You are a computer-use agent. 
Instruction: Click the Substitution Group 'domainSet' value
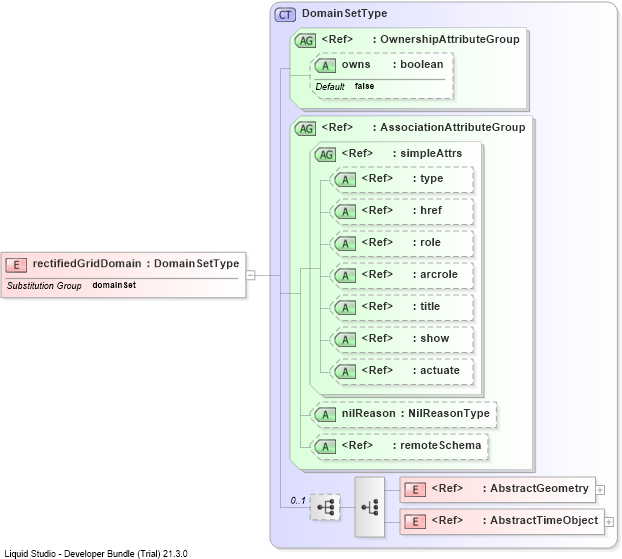pos(114,285)
